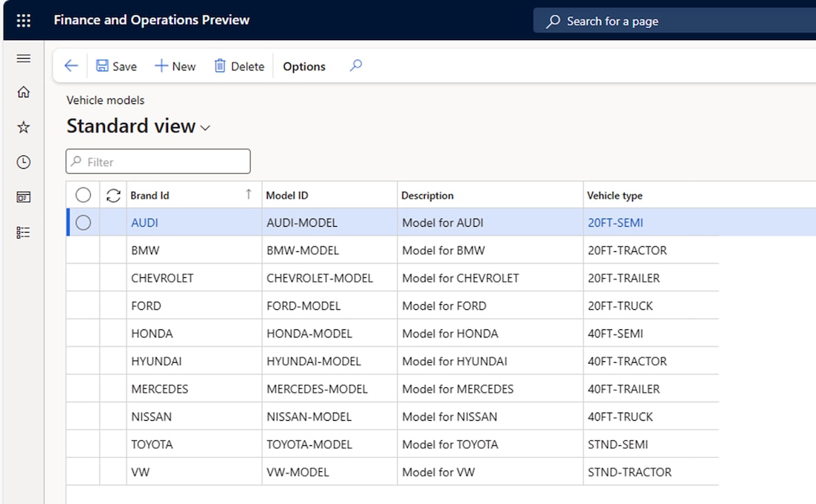Screen dimensions: 816x504
Task: Open the Vehicle type column header menu
Action: 614,196
